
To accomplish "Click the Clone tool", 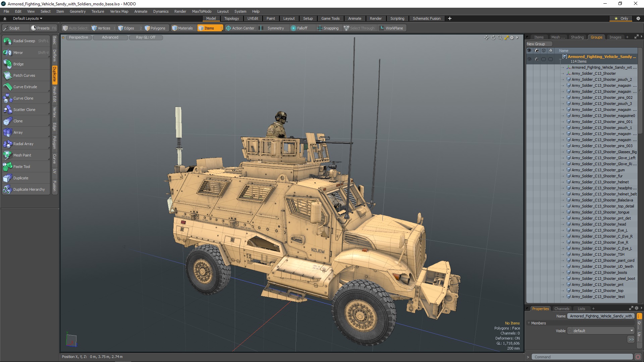I will coord(26,121).
